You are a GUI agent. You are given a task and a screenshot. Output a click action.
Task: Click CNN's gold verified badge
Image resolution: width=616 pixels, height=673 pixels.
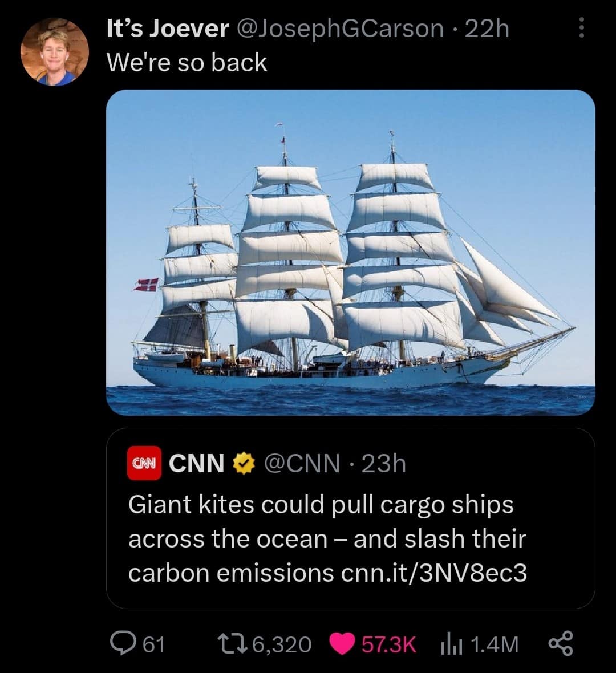[242, 464]
